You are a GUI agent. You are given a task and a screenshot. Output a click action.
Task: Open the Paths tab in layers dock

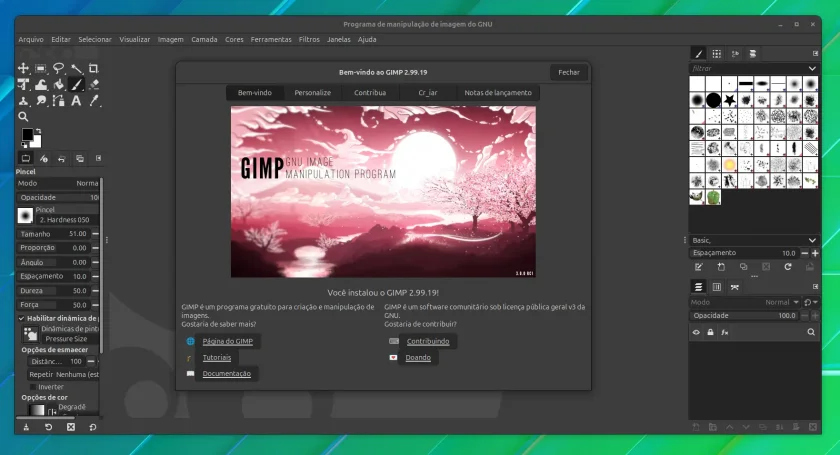[734, 287]
